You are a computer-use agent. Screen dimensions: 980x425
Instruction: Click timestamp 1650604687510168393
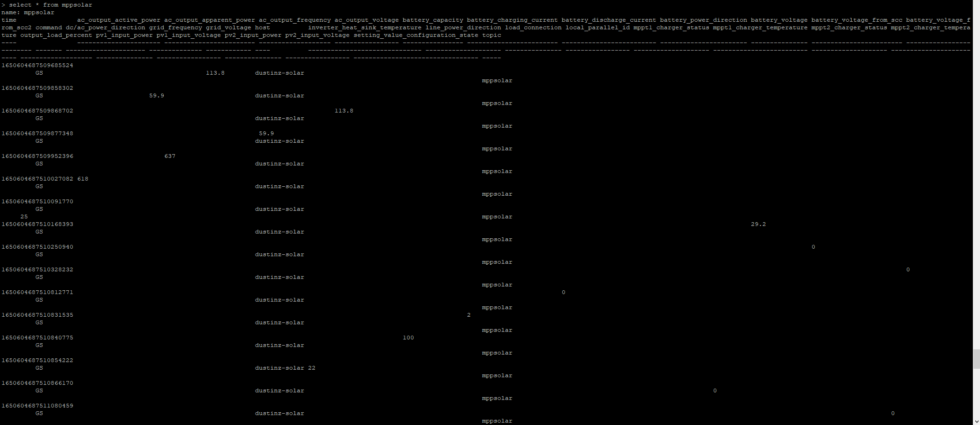pyautogui.click(x=37, y=224)
